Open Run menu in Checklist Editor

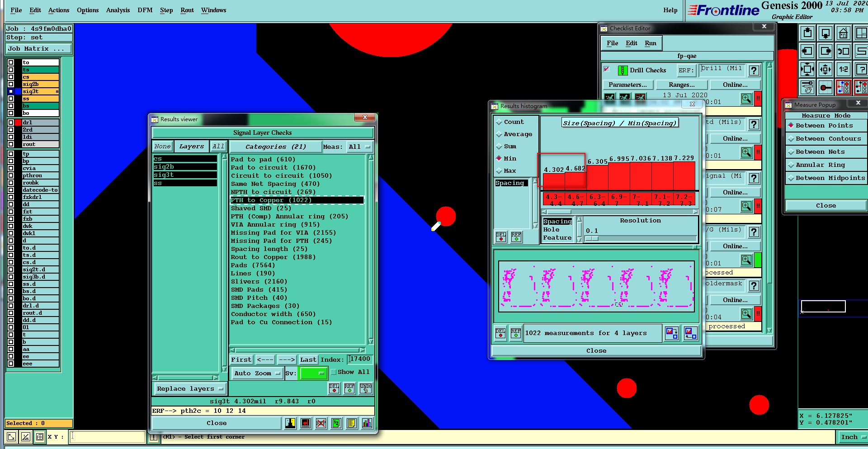point(651,43)
